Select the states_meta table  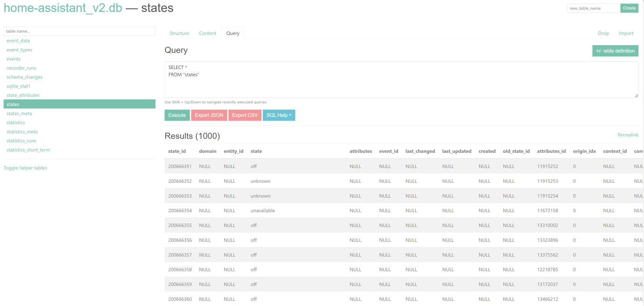19,113
